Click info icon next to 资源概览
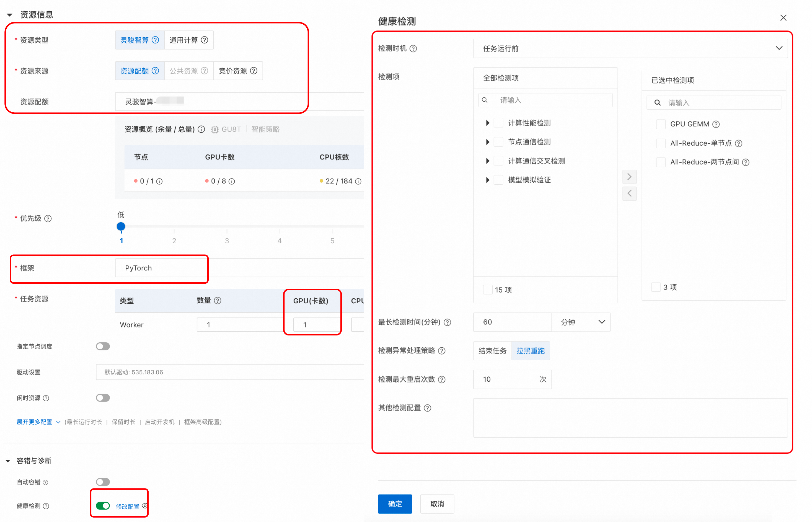Image resolution: width=812 pixels, height=522 pixels. 201,130
